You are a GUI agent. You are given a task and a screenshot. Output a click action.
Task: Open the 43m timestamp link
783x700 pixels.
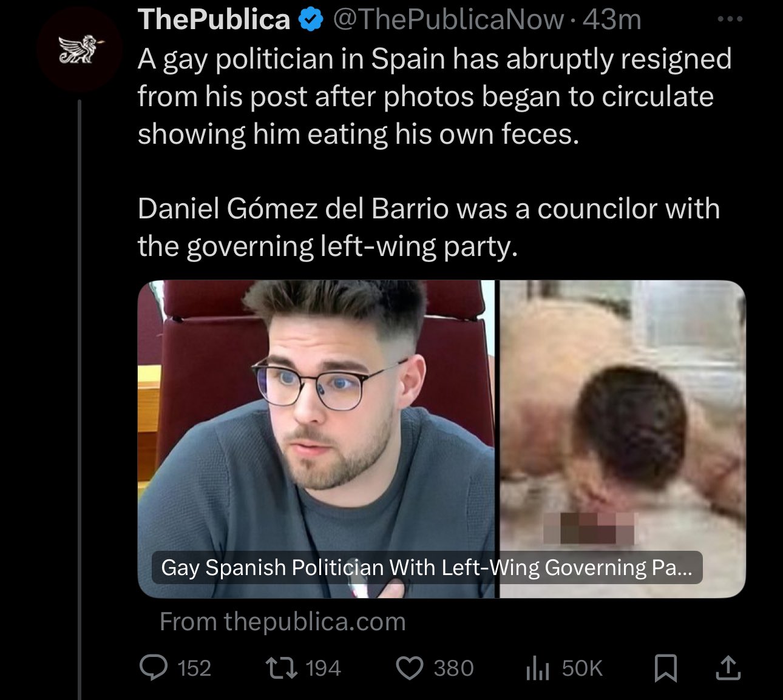612,19
